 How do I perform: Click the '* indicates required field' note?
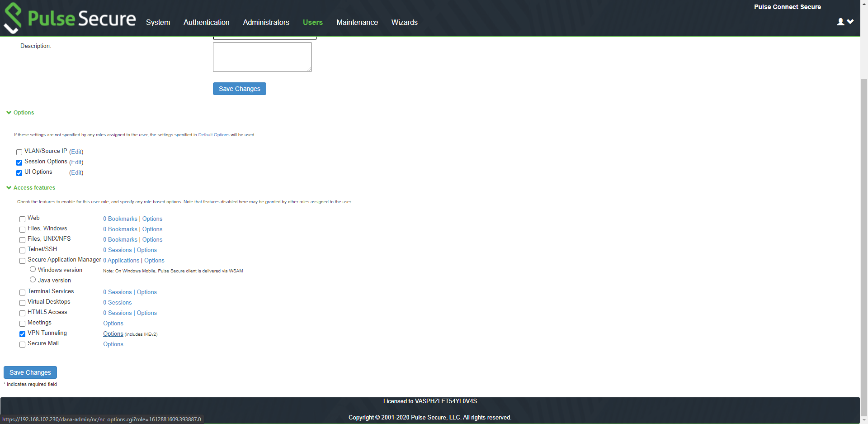coord(30,385)
